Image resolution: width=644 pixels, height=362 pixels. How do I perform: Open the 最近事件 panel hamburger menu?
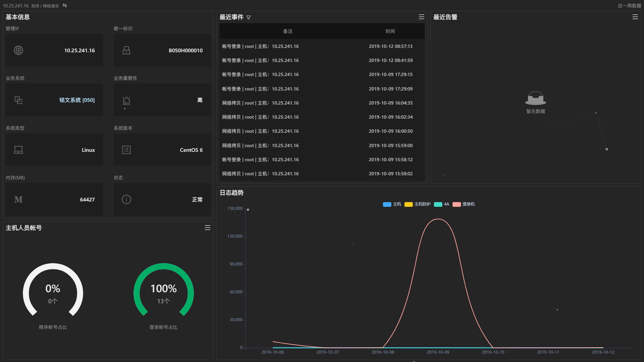[x=421, y=17]
